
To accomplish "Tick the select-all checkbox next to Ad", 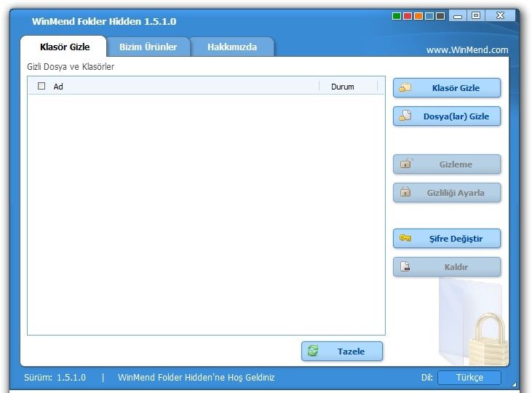I will point(41,86).
